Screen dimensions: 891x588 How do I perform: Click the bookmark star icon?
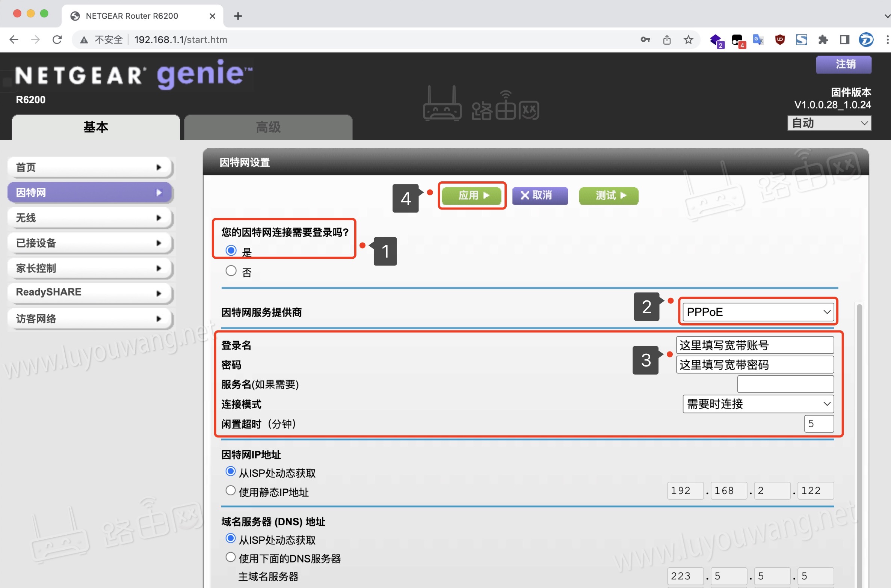click(688, 39)
